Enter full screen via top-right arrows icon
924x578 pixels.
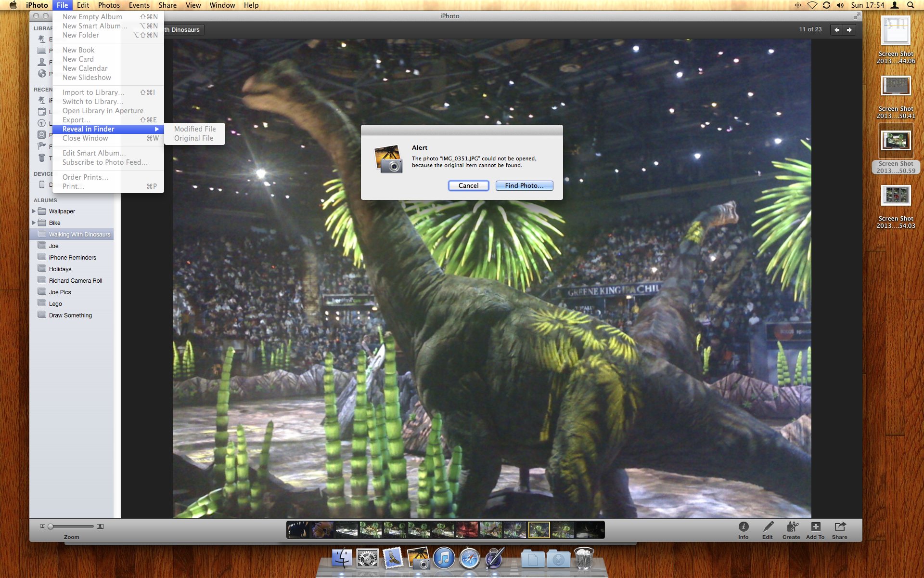[x=857, y=16]
